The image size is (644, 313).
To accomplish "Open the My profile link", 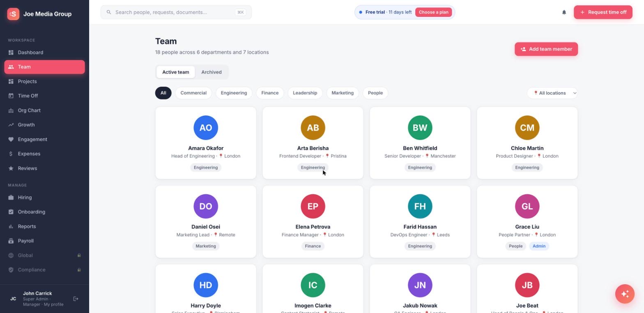I will click(54, 304).
